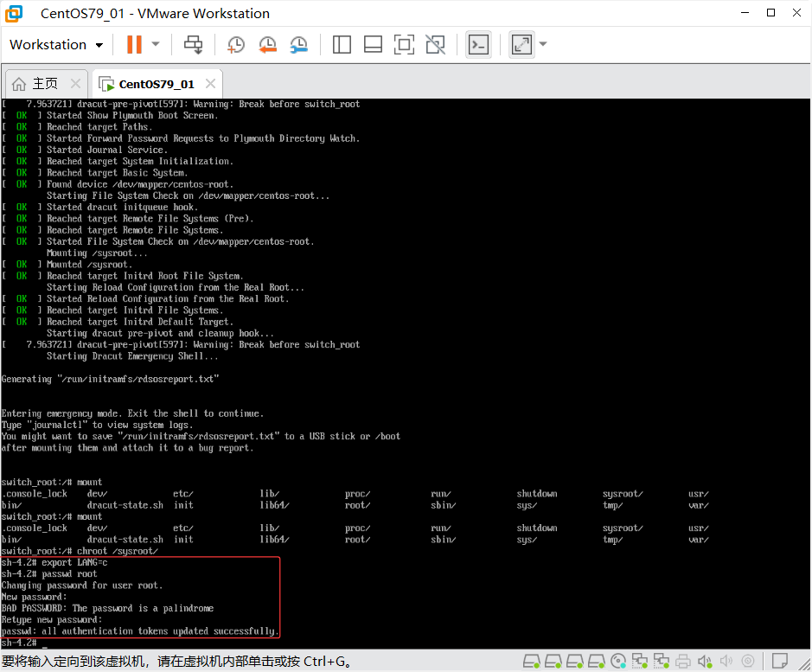Close the CentOS79_01 tab

pos(210,83)
